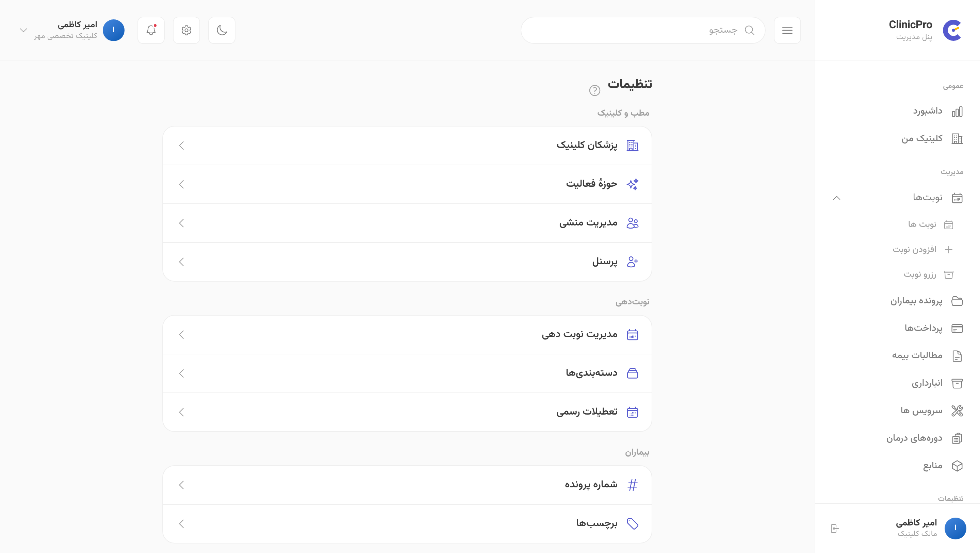The width and height of the screenshot is (980, 553).
Task: Open the مدیریت منشی settings row
Action: pyautogui.click(x=407, y=223)
